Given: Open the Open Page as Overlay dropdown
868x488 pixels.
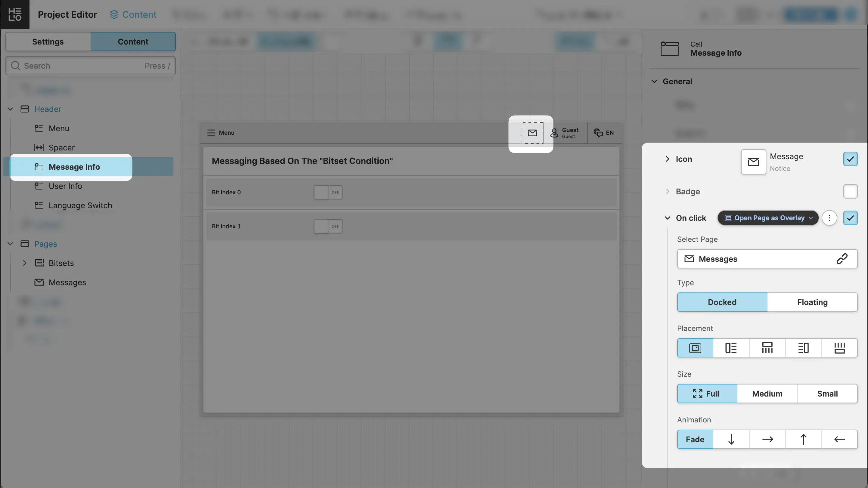Looking at the screenshot, I should 767,218.
